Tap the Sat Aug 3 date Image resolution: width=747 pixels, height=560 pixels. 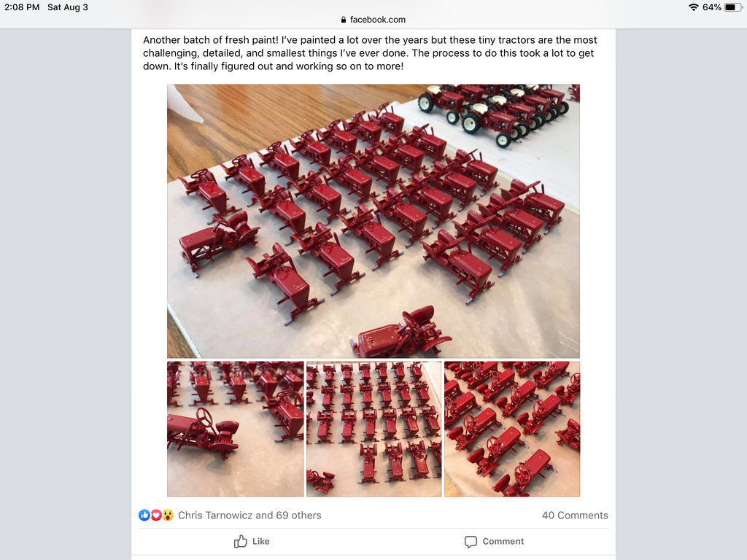pos(68,7)
